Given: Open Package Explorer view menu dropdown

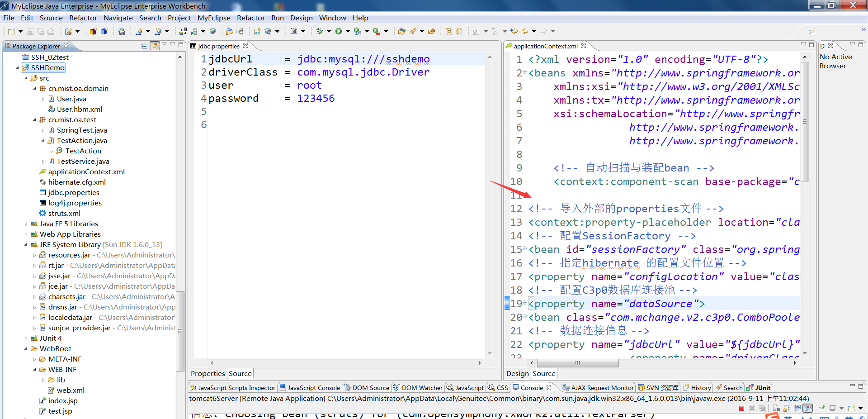Looking at the screenshot, I should tap(165, 44).
